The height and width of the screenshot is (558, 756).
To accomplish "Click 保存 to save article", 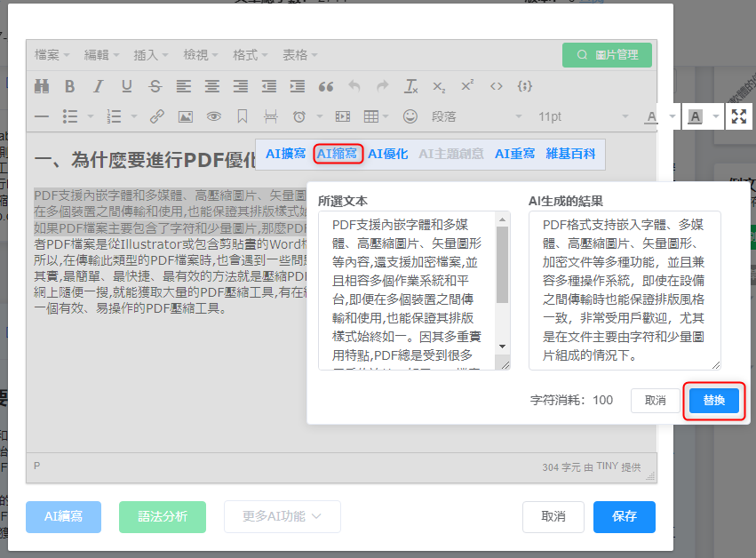I will click(625, 516).
